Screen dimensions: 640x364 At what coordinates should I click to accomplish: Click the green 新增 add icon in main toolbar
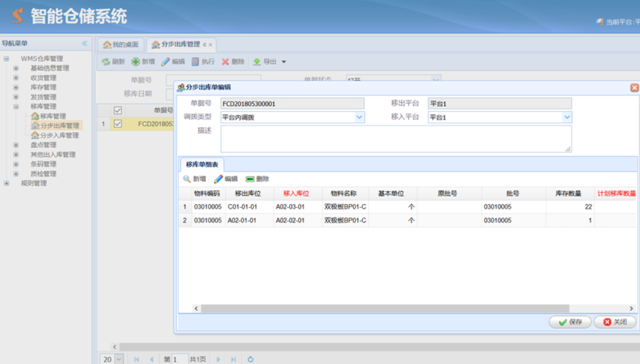(x=135, y=62)
